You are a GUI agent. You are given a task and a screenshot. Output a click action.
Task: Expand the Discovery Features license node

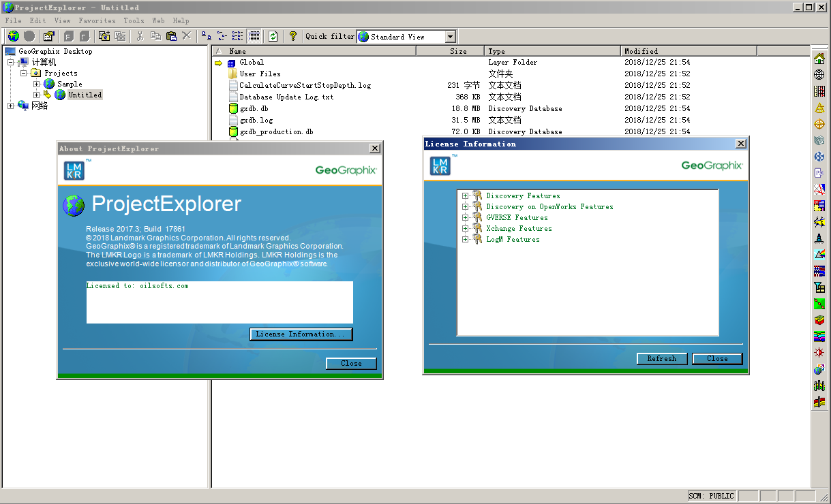466,196
